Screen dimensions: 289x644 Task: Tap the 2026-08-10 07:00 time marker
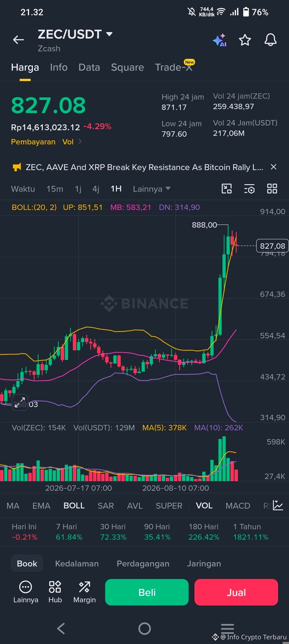click(x=176, y=488)
